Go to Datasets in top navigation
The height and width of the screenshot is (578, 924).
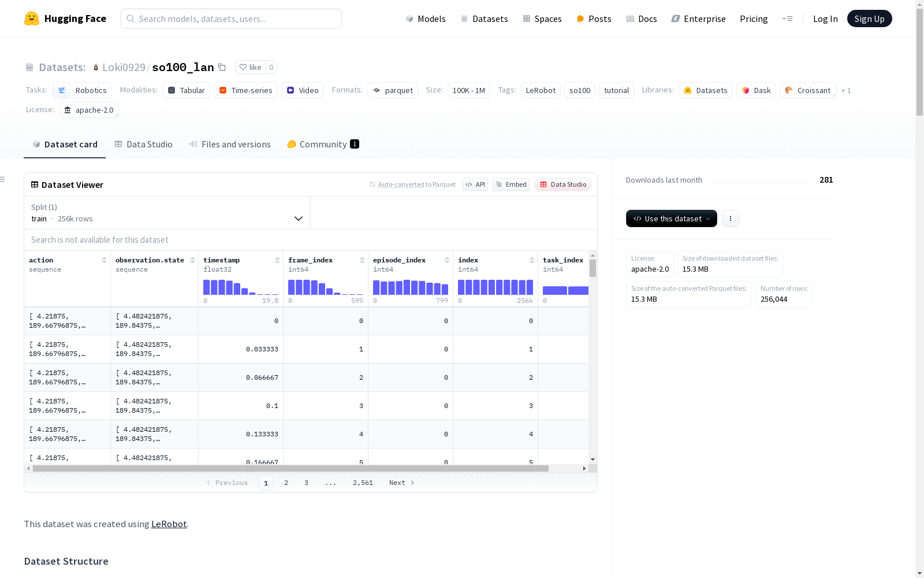[x=484, y=18]
